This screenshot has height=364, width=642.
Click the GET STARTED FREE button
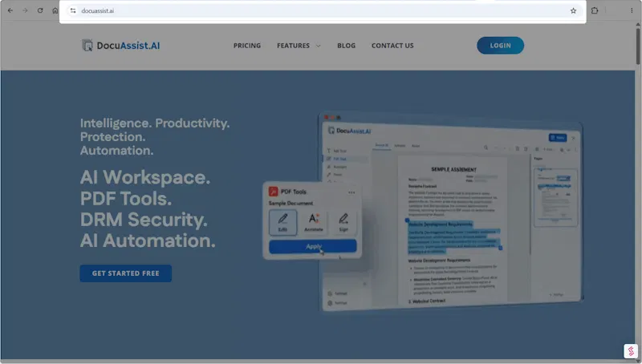click(126, 273)
